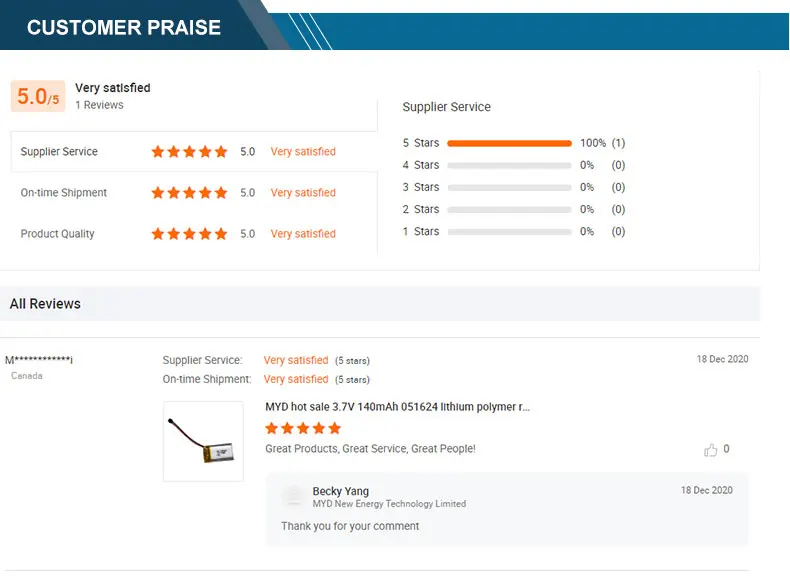
Task: Click the 1 Stars rating bar
Action: click(x=509, y=231)
